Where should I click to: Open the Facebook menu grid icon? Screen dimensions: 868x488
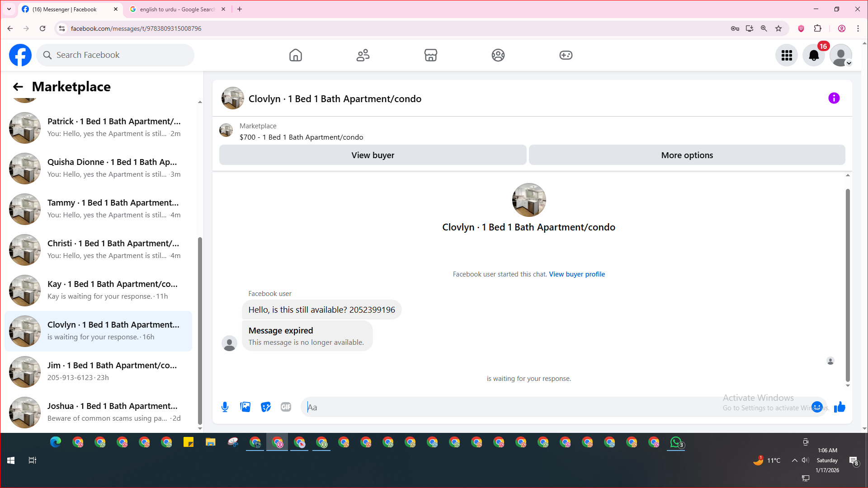tap(787, 55)
